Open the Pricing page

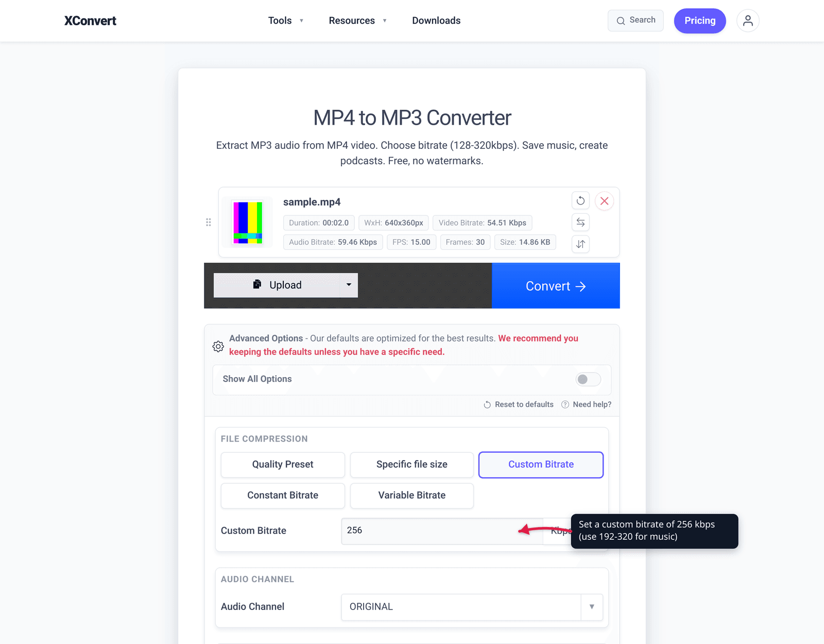click(x=700, y=21)
